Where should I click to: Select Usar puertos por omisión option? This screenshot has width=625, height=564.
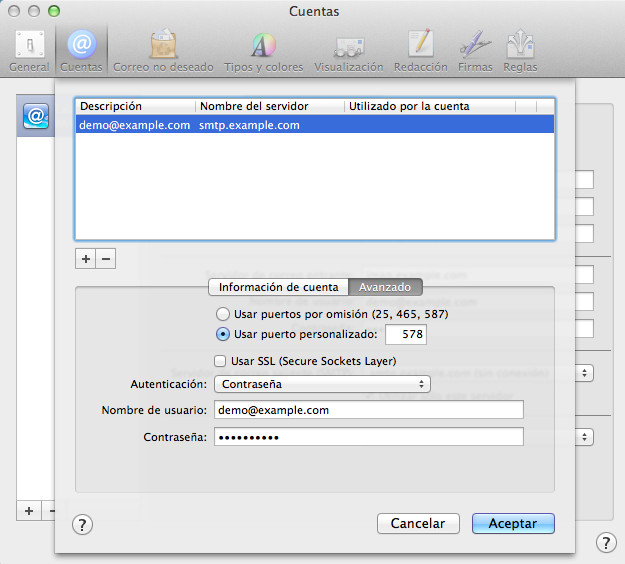pyautogui.click(x=223, y=314)
